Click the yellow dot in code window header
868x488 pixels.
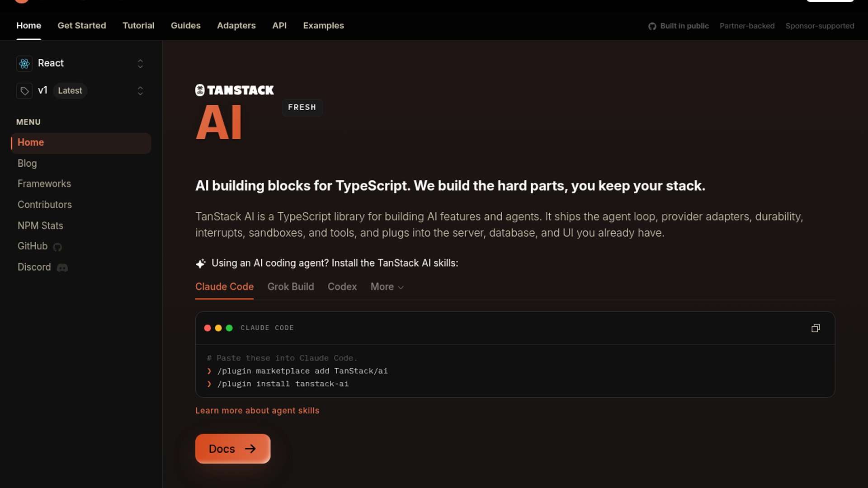pyautogui.click(x=218, y=328)
